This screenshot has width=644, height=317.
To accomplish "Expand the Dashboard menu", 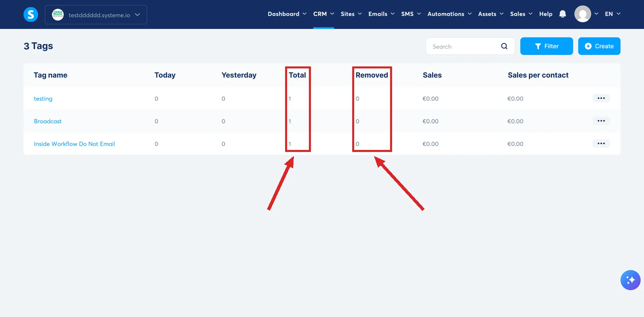I will coord(287,14).
